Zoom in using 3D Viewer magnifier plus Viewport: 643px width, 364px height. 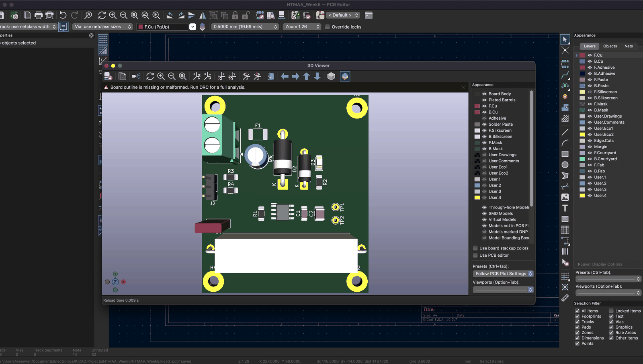pos(161,76)
